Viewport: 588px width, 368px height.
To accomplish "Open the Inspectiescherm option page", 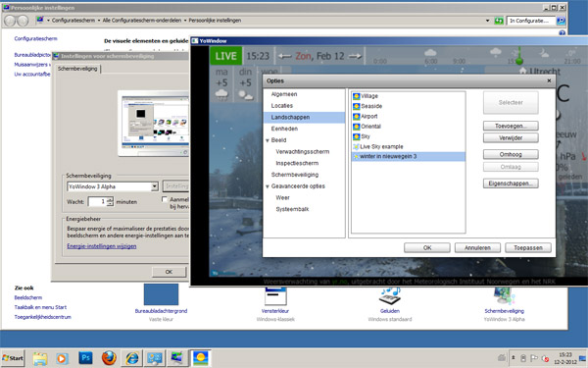I will click(x=297, y=163).
